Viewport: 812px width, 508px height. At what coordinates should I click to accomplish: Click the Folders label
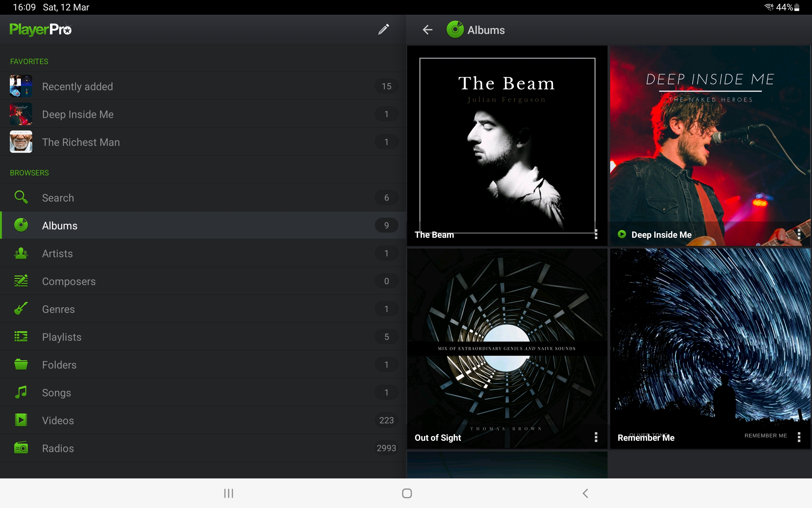click(59, 364)
